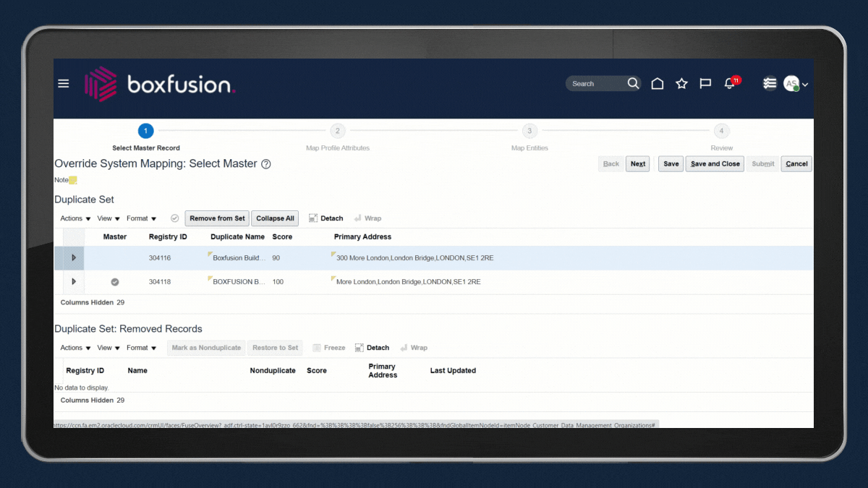Open the Format menu in Removed Records
The image size is (868, 488).
tap(141, 348)
